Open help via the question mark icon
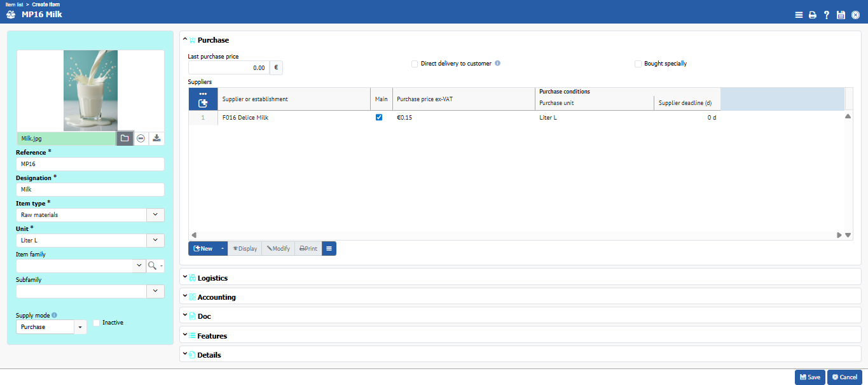Screen dimensions: 868x385 click(827, 15)
